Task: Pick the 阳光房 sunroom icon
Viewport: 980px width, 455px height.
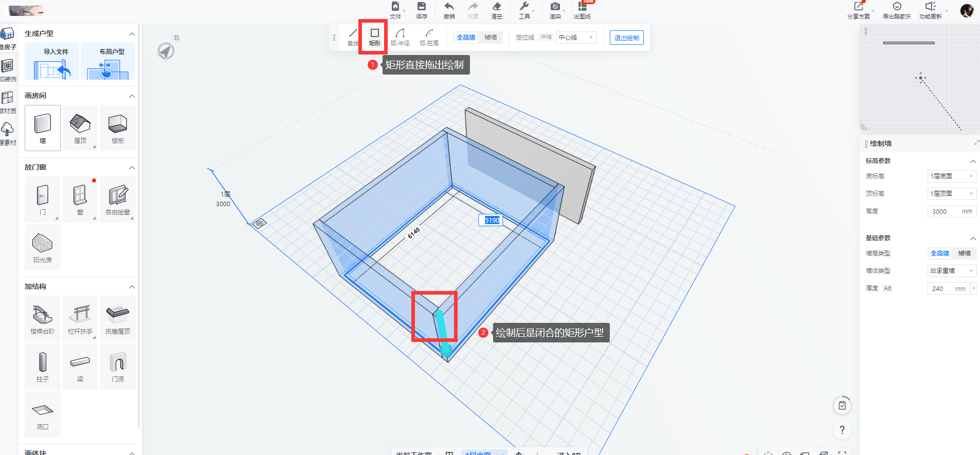Action: coord(43,247)
